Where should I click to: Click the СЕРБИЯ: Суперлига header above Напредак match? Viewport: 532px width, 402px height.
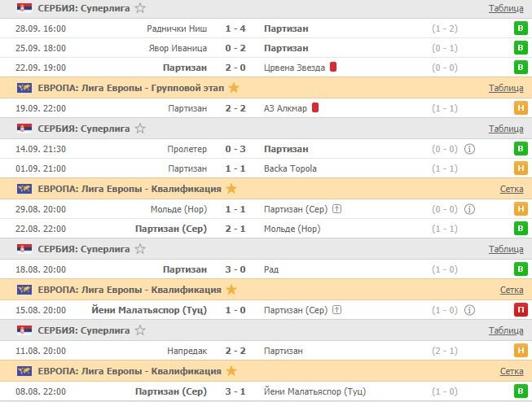tap(84, 330)
